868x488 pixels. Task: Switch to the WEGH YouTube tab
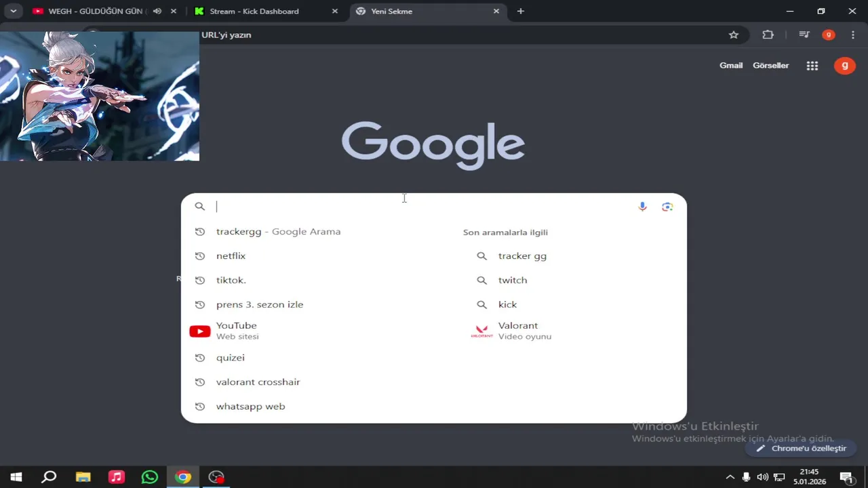coord(95,11)
